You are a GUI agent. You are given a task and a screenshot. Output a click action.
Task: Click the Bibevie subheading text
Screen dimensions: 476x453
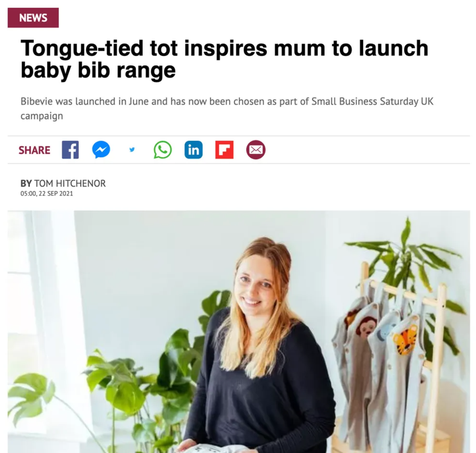tap(227, 108)
